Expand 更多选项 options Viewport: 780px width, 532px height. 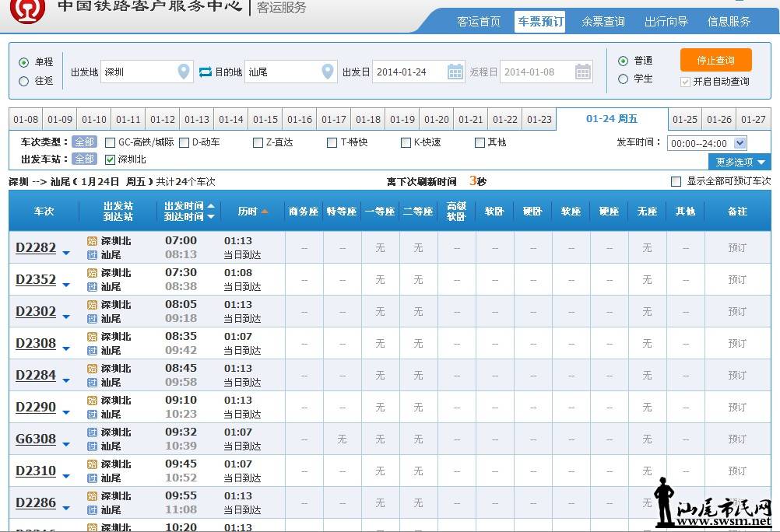(740, 162)
